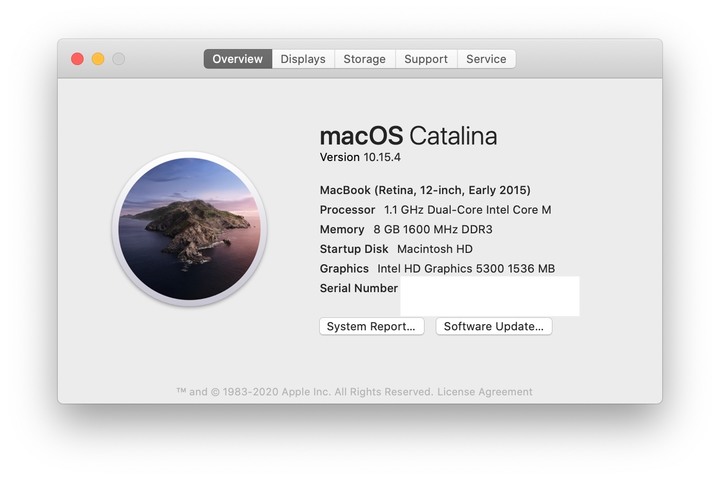Click the Version 10.15.4 text

[360, 157]
